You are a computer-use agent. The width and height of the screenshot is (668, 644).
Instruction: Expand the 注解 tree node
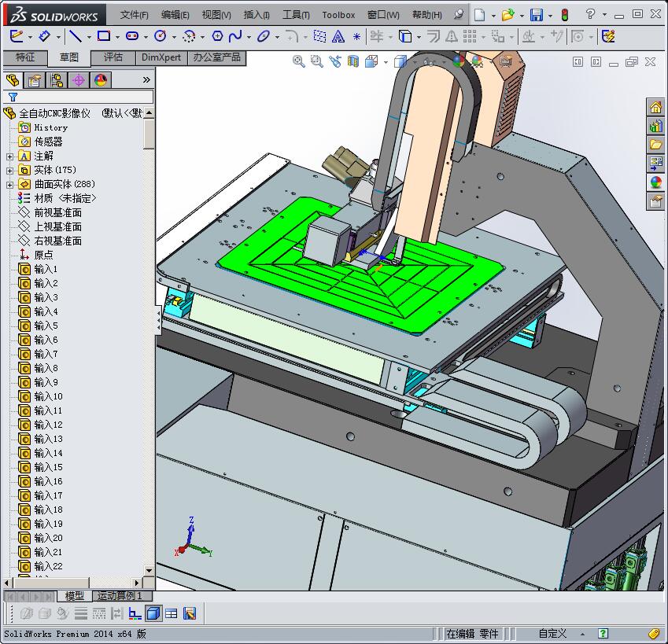click(x=9, y=156)
